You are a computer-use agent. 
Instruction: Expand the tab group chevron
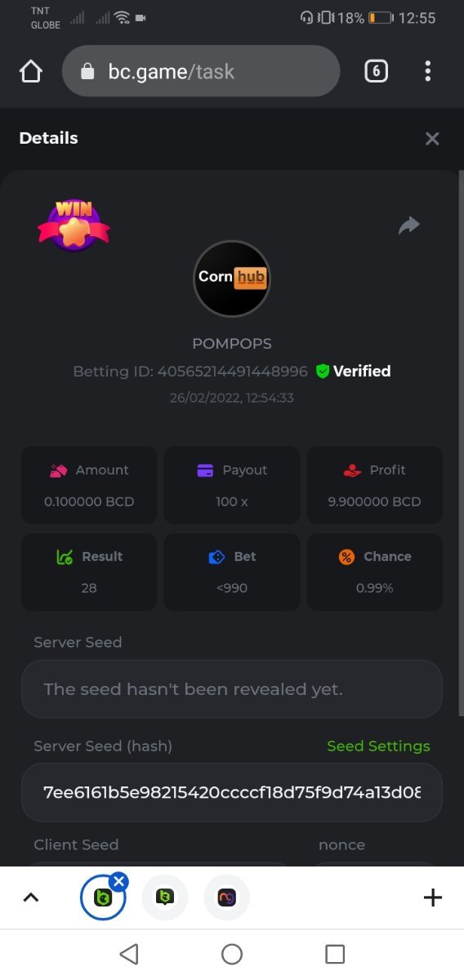pos(30,898)
